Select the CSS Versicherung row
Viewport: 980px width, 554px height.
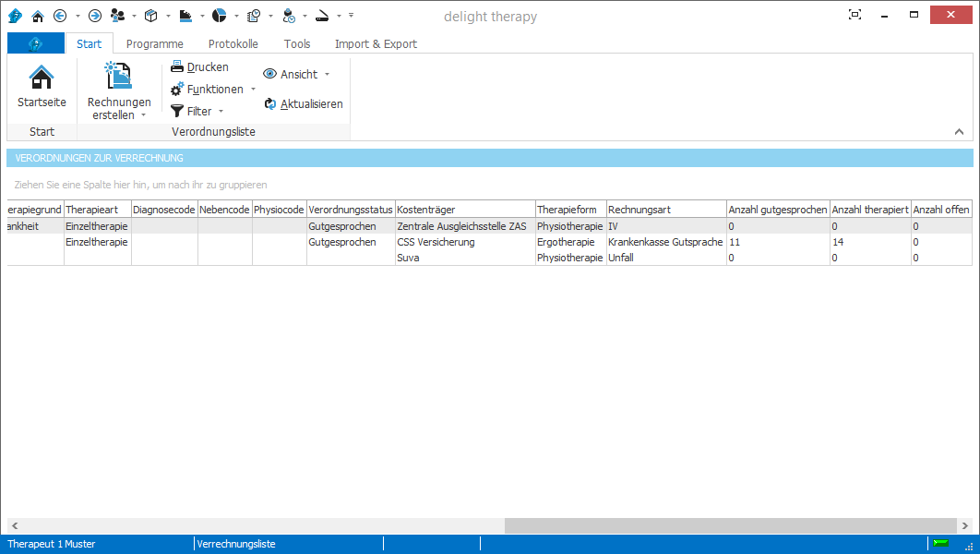coord(435,242)
